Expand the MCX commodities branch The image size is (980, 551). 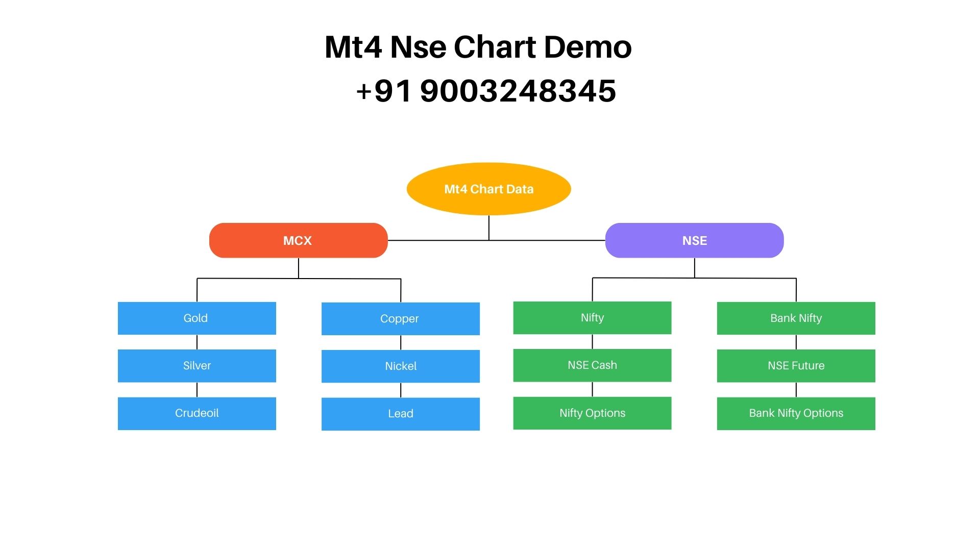tap(298, 241)
